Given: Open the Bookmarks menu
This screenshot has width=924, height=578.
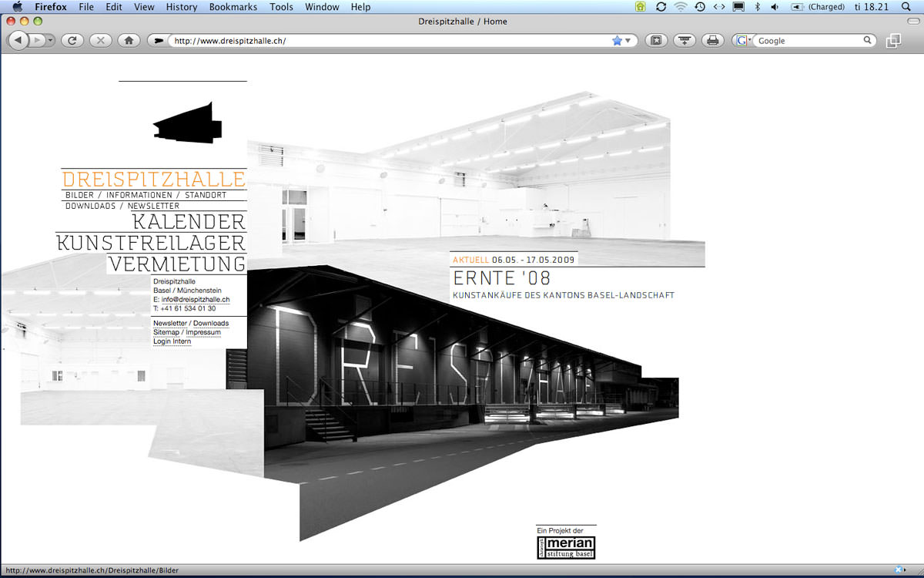Looking at the screenshot, I should pyautogui.click(x=234, y=7).
